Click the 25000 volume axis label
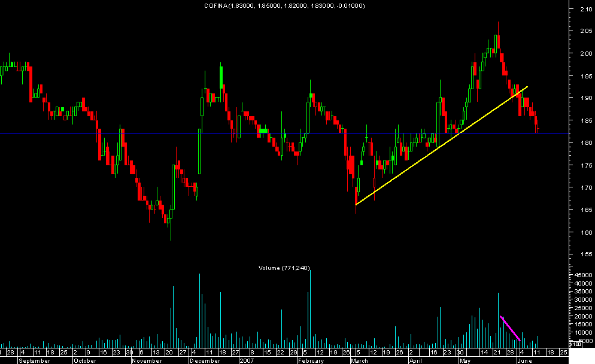Image resolution: width=595 pixels, height=364 pixels. [583, 308]
